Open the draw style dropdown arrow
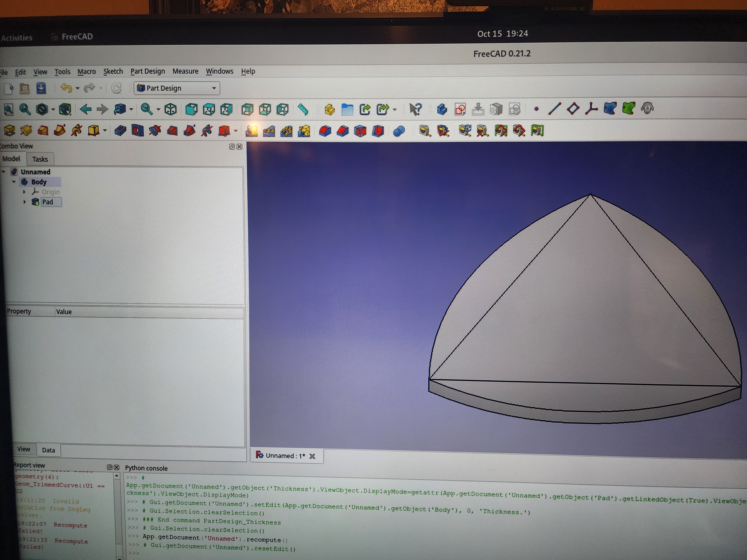747x560 pixels. pyautogui.click(x=53, y=109)
